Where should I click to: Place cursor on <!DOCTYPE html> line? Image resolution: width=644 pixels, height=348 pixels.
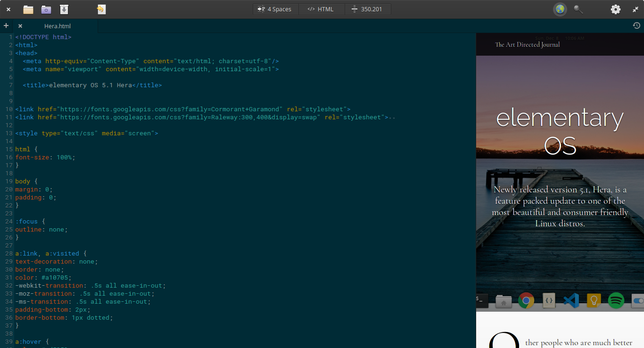point(43,37)
